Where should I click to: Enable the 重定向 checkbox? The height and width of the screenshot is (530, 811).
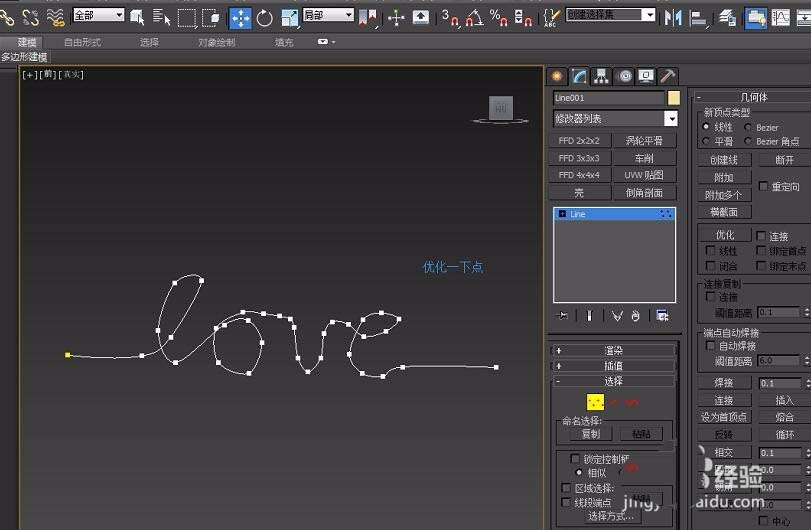click(x=763, y=186)
